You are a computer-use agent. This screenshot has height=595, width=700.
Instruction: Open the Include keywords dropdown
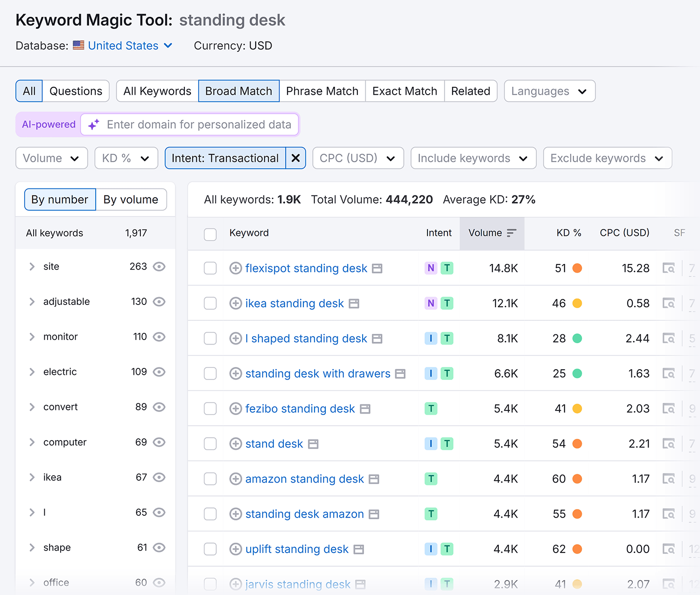click(x=474, y=158)
